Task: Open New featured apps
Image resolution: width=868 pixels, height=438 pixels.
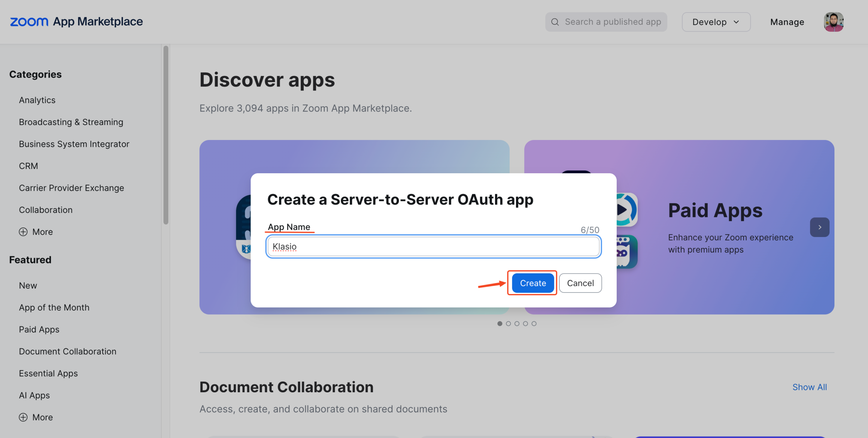Action: (x=28, y=286)
